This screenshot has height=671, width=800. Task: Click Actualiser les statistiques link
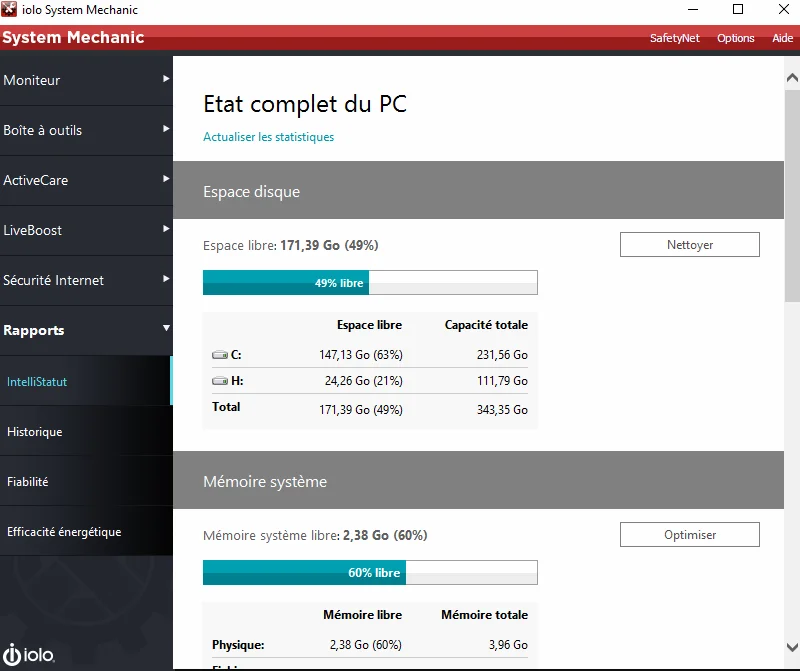[x=268, y=137]
